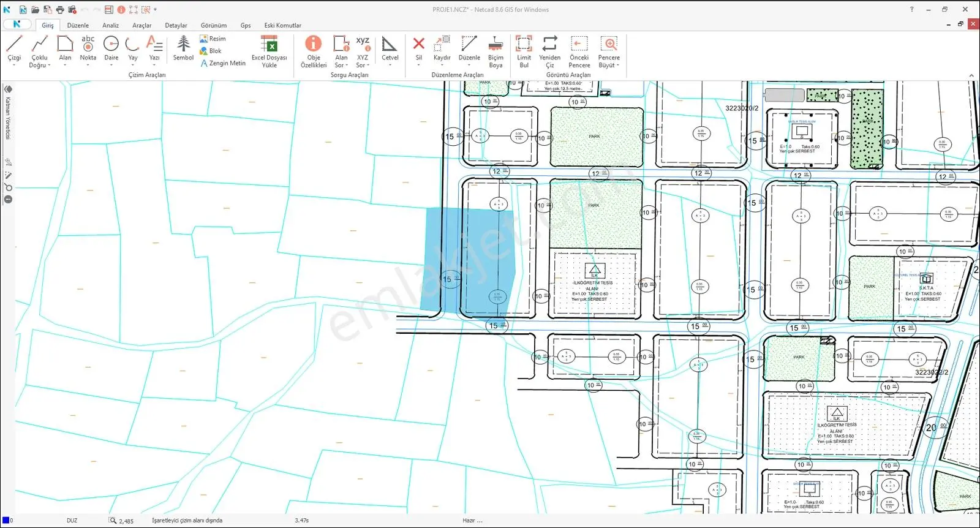
Task: Activate the Alan area drawing tool
Action: tap(65, 51)
